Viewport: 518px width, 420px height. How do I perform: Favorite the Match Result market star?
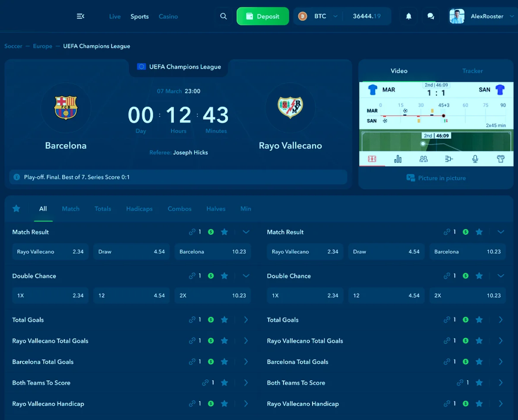pos(224,232)
